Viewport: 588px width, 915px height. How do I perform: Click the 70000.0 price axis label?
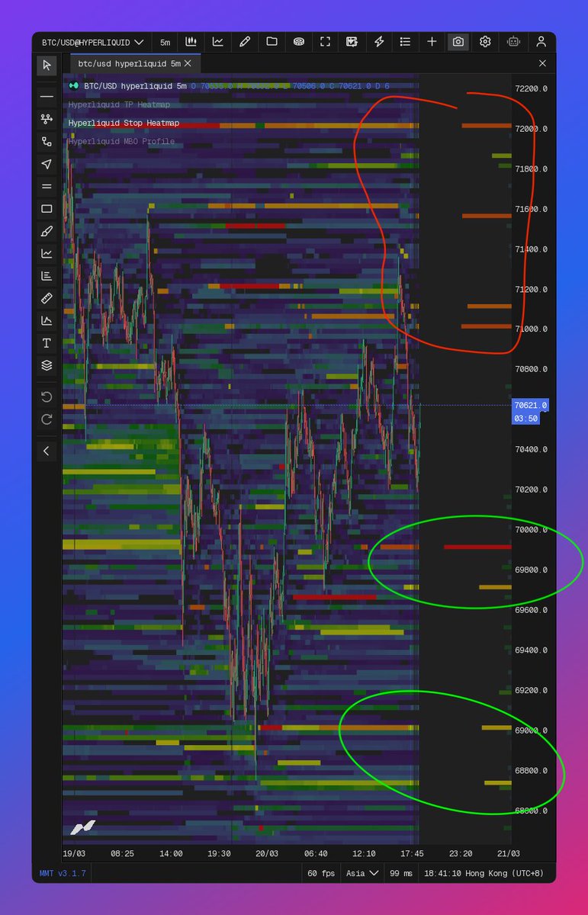click(531, 530)
